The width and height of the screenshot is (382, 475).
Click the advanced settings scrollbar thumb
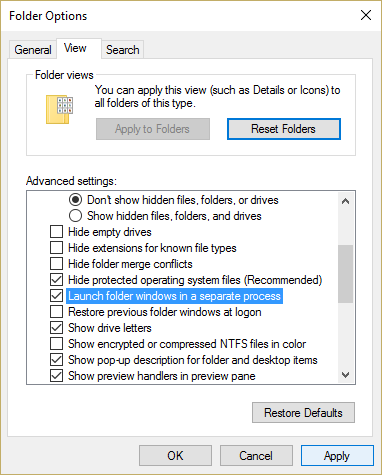point(345,274)
